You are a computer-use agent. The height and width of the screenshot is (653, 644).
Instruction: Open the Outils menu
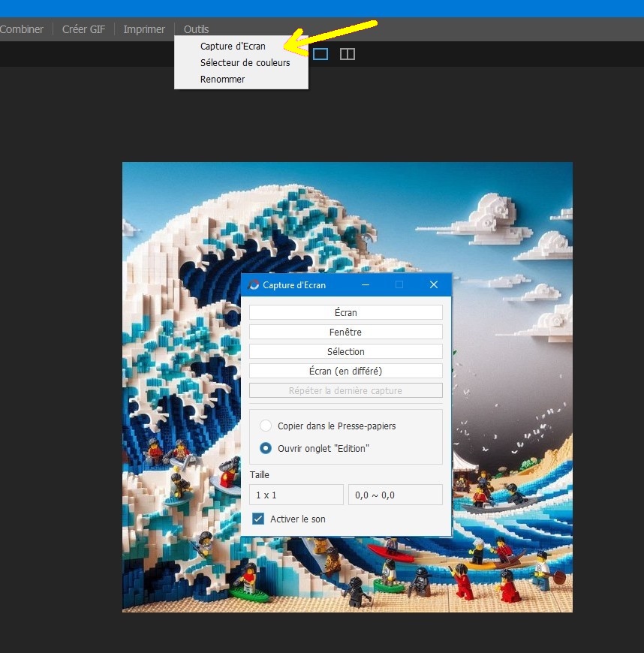tap(196, 29)
